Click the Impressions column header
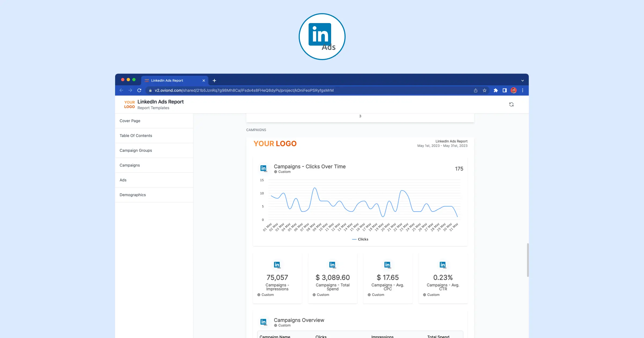 tap(382, 336)
